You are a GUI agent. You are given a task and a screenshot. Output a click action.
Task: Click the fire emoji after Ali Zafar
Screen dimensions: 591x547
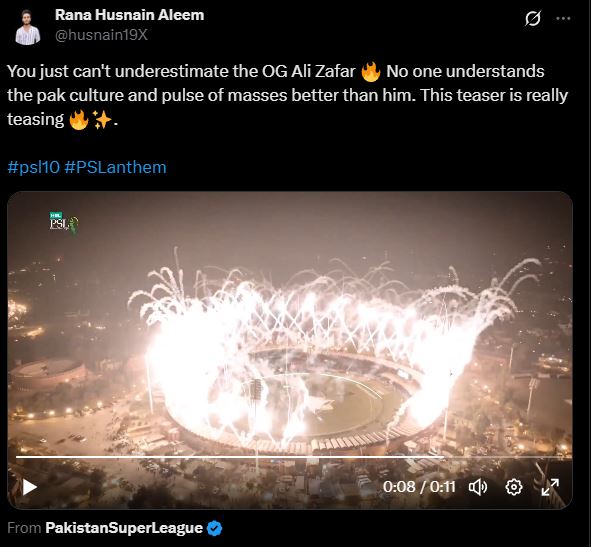click(371, 72)
